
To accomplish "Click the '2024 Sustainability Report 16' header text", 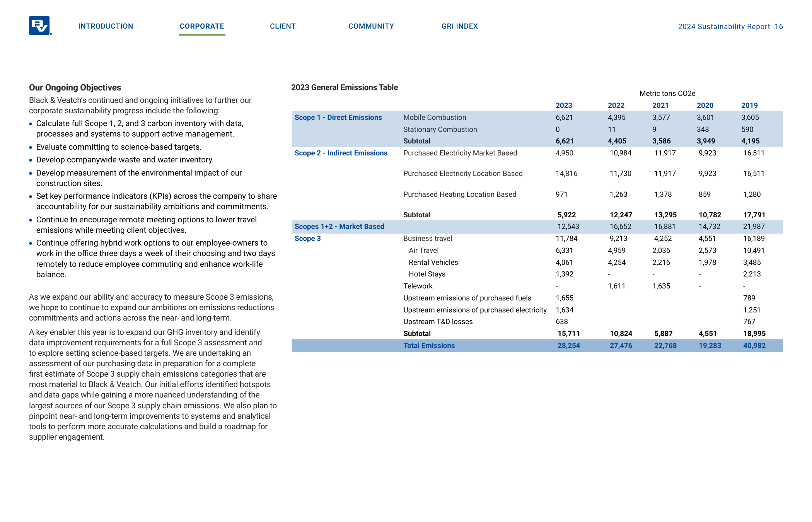I will pyautogui.click(x=730, y=27).
